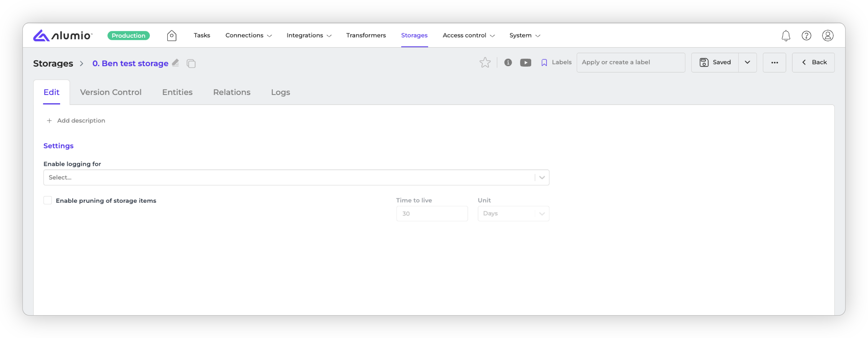Open the Unit Days dropdown

(513, 213)
